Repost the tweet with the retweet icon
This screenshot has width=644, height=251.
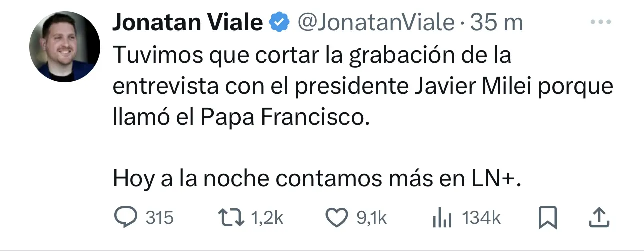[x=232, y=218]
